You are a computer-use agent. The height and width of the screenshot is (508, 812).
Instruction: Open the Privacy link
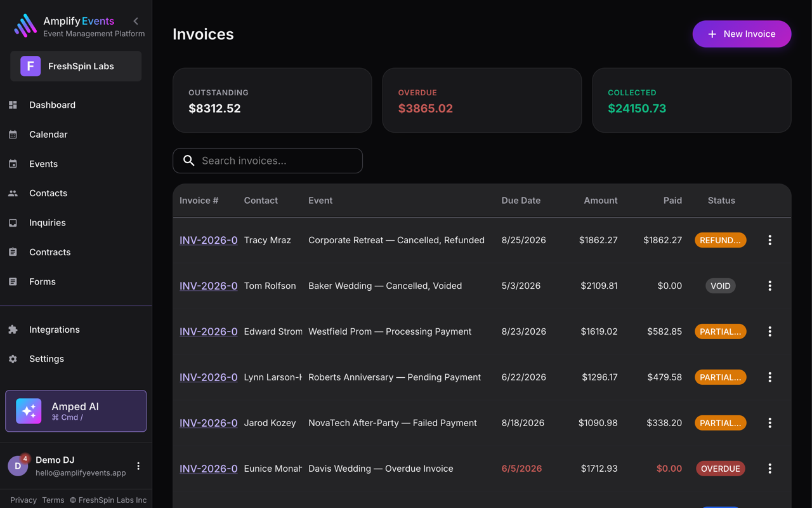click(23, 500)
